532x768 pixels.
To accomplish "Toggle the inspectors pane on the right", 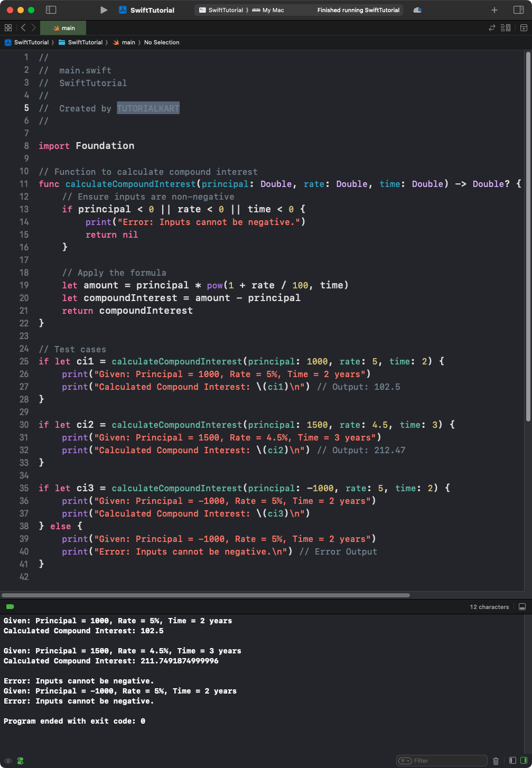I will point(518,10).
